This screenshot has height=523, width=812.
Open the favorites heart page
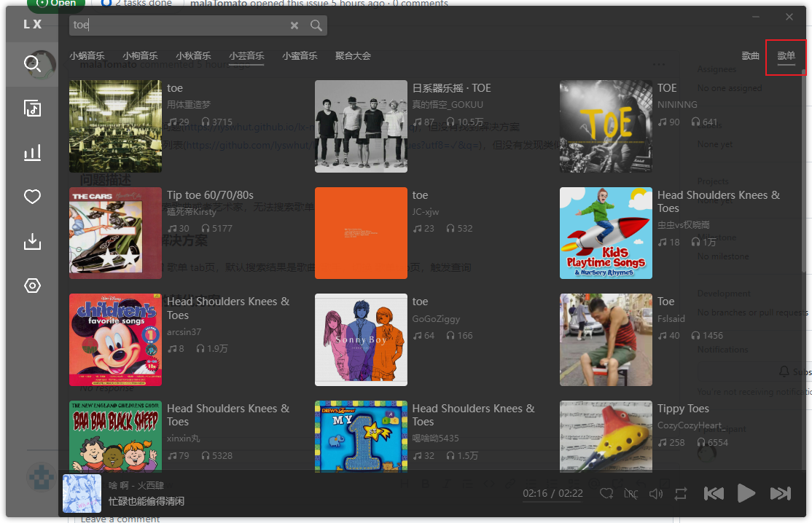pos(32,197)
